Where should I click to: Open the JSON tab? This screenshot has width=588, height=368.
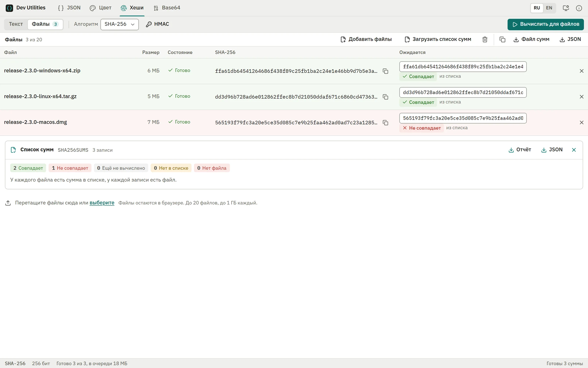coord(69,8)
